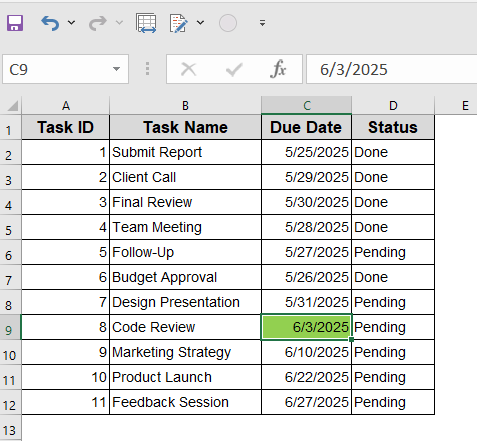
Task: Click the Redo arrow icon
Action: tap(98, 23)
